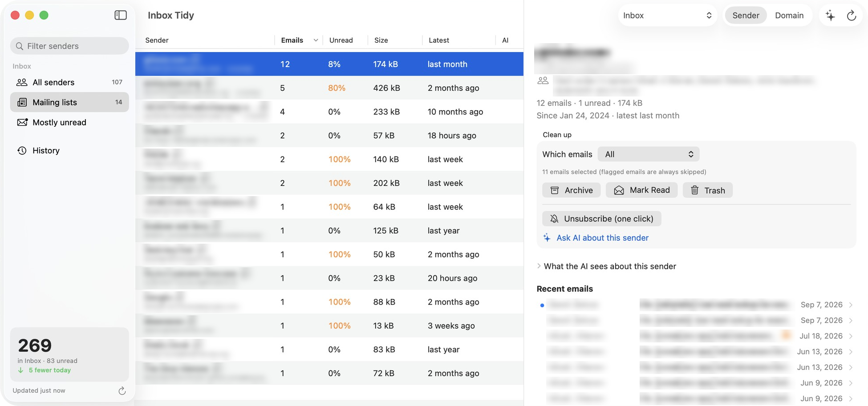Switch grouping to Domain
The image size is (868, 406).
tap(789, 16)
